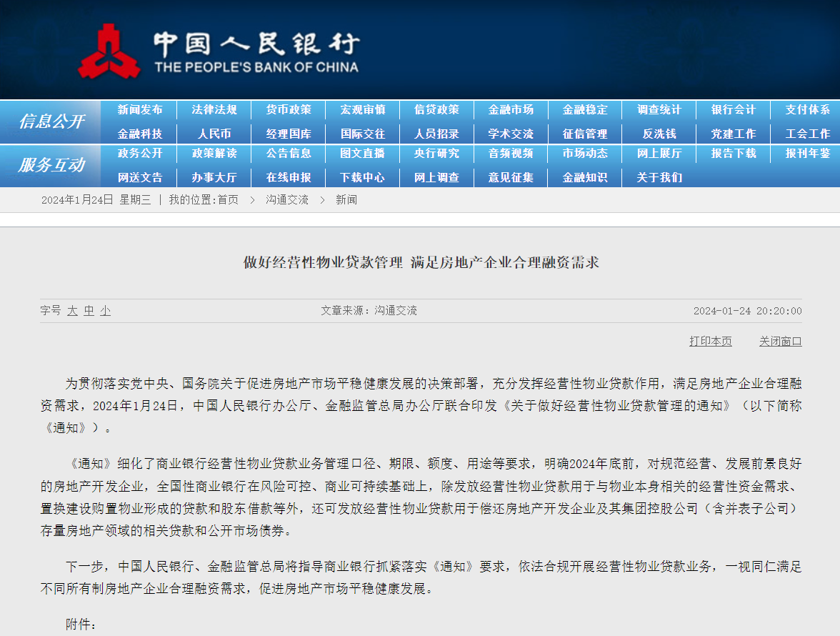Open 意见征集 section
The image size is (840, 636).
coord(511,177)
